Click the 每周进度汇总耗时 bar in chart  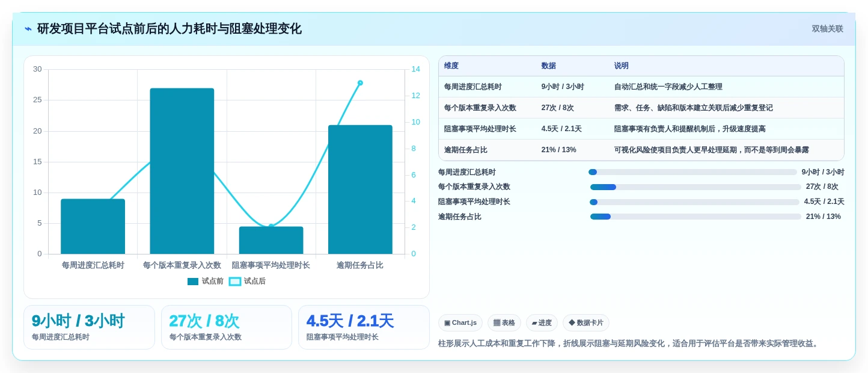(x=93, y=226)
